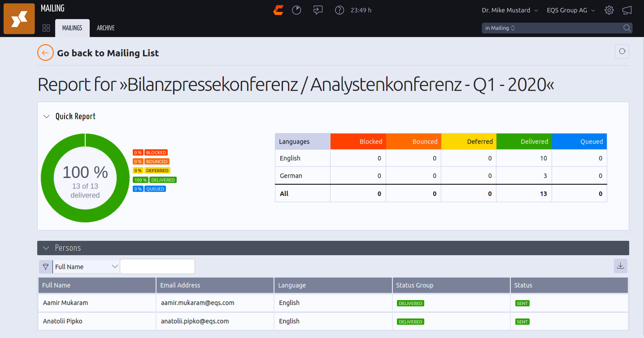Click the chat forward message icon
The height and width of the screenshot is (338, 644).
coord(318,10)
